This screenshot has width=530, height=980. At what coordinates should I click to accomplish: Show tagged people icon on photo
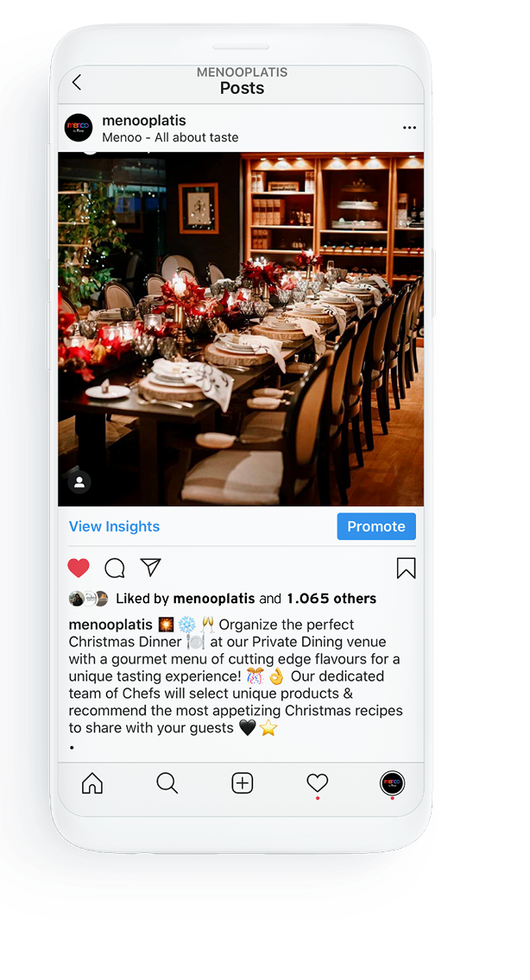(x=79, y=482)
